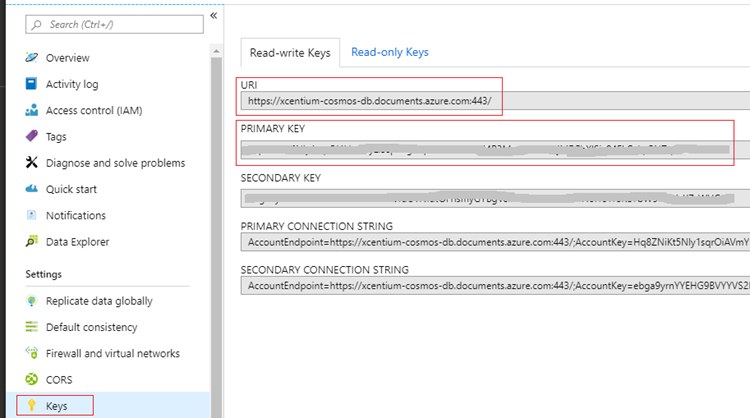Select the Keys menu item

point(108,405)
